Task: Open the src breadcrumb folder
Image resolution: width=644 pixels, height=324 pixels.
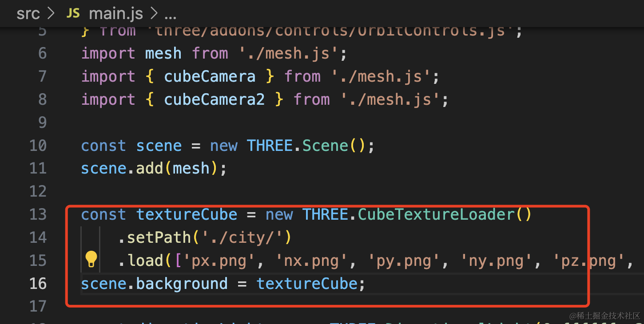Action: coord(28,14)
